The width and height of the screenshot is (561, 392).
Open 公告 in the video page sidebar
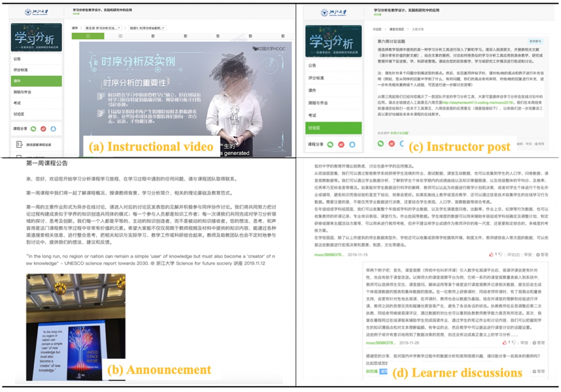click(36, 59)
